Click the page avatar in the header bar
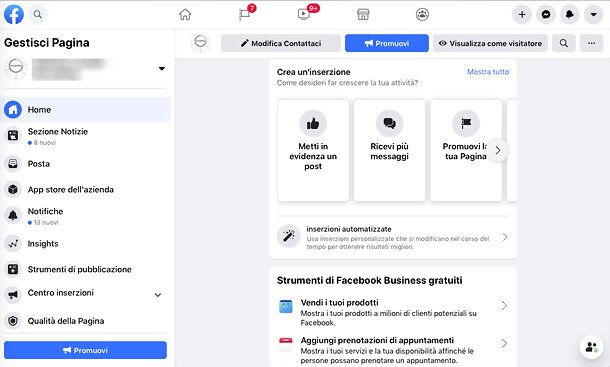610x367 pixels. 200,42
